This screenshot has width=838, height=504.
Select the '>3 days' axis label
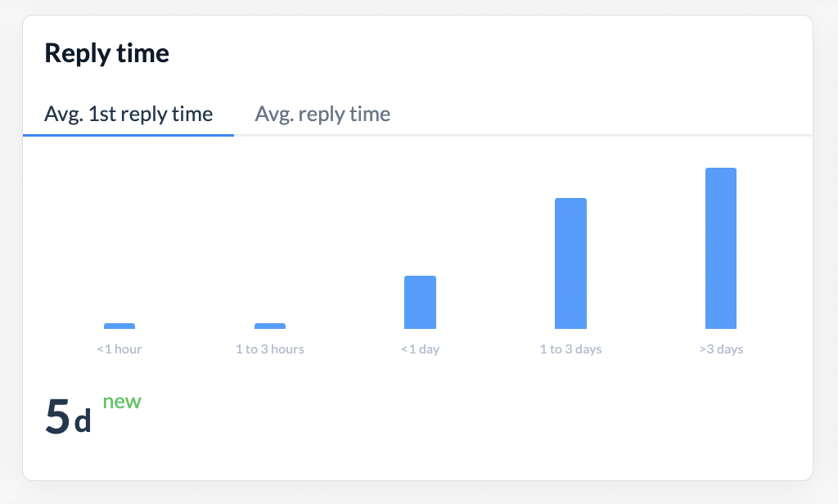pos(721,349)
